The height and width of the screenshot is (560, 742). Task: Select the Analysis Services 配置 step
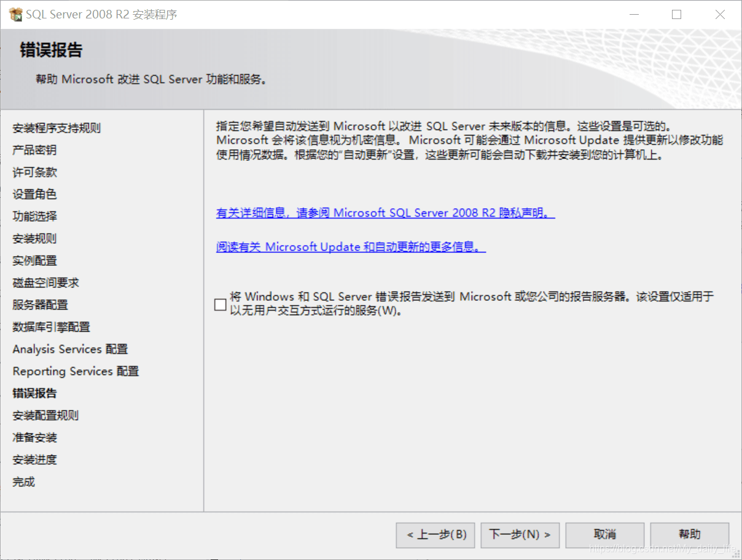[70, 349]
